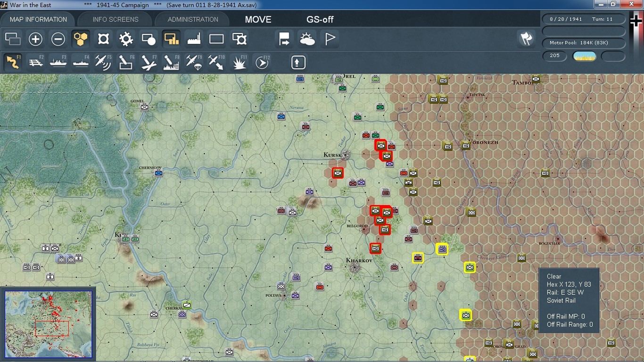Toggle the gear-shaped map overlay

click(x=126, y=39)
